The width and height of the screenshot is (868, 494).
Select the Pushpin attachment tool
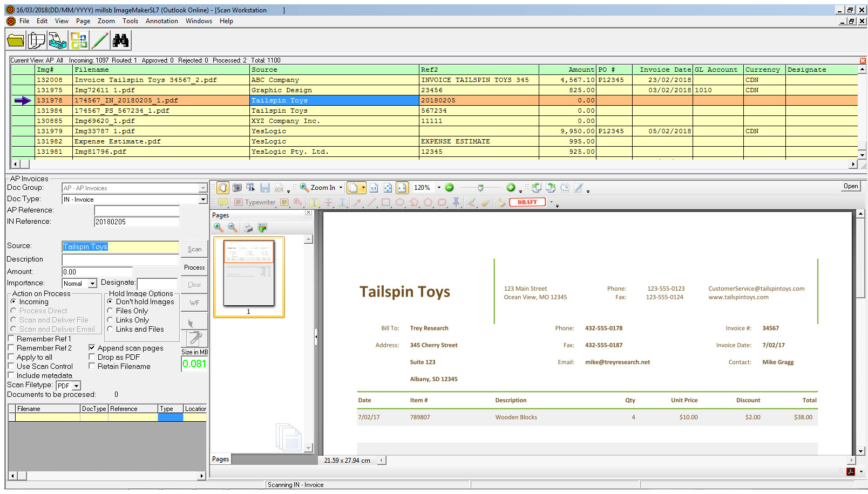coord(456,202)
